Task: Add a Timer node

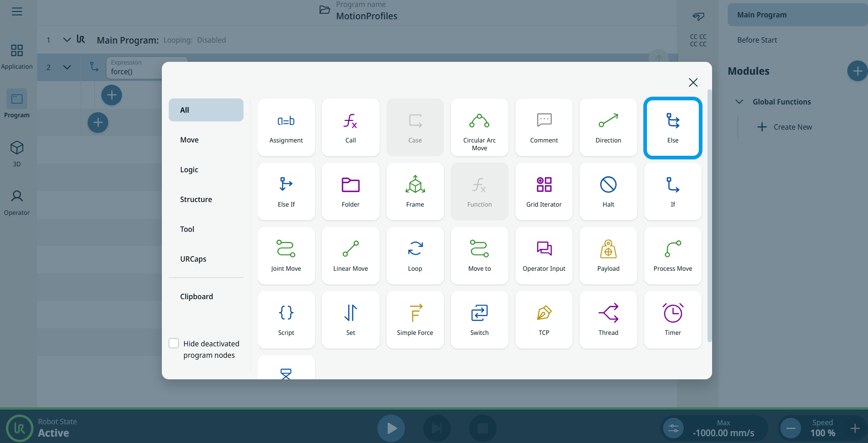Action: pos(672,320)
